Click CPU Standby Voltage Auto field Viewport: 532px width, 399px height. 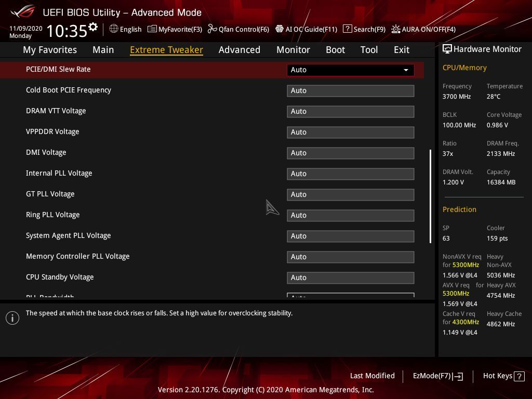coord(351,277)
